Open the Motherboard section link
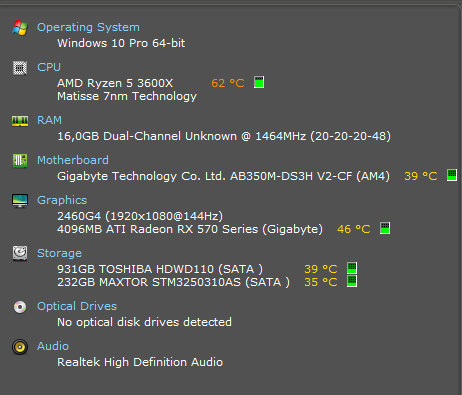The width and height of the screenshot is (462, 395). pyautogui.click(x=73, y=160)
